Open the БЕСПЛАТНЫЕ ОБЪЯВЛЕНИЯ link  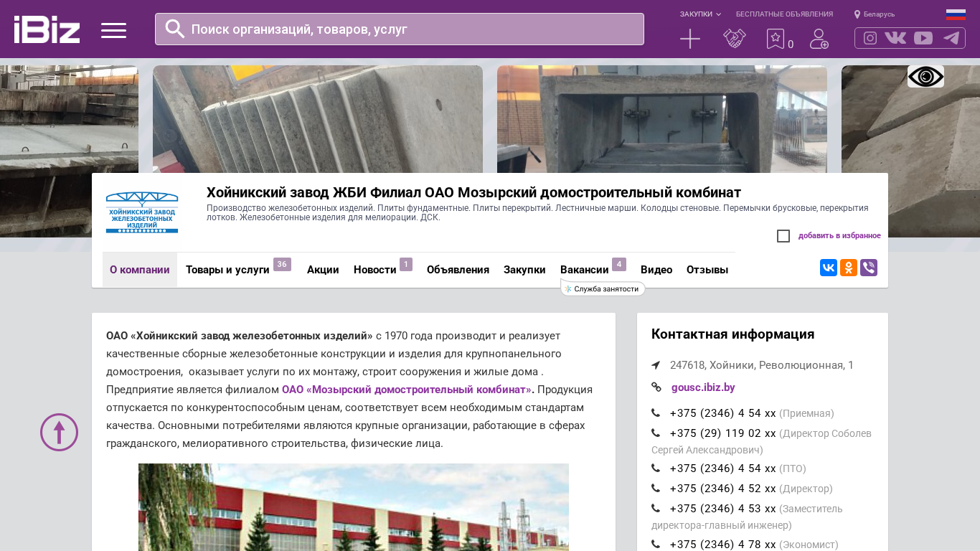pyautogui.click(x=784, y=14)
